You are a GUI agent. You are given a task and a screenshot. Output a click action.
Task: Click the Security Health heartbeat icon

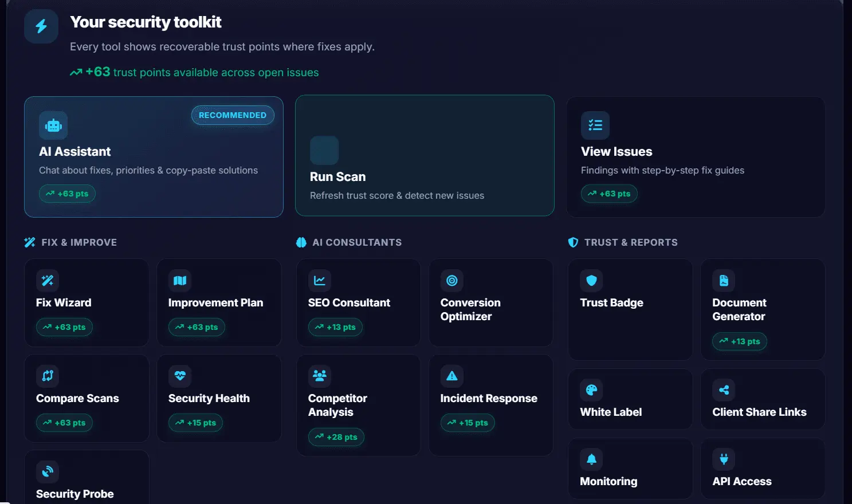click(180, 376)
